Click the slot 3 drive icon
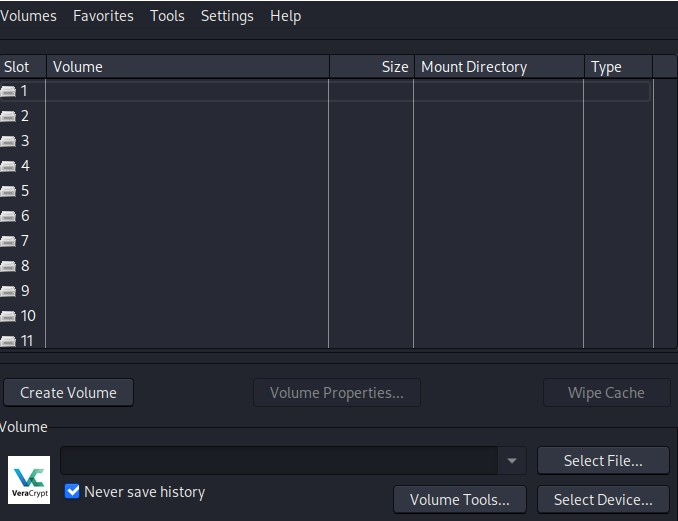Viewport: 678px width, 521px height. [x=8, y=141]
